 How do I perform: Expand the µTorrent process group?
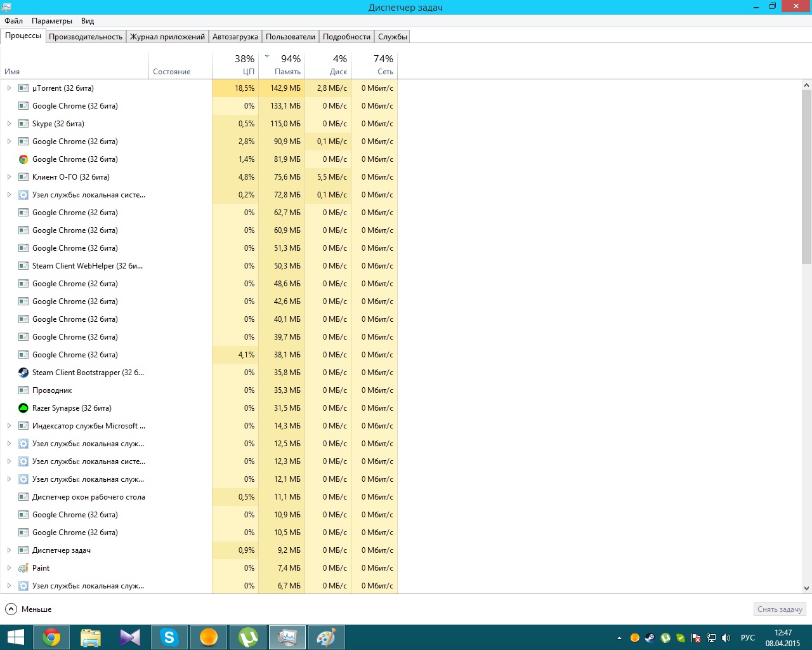point(9,88)
